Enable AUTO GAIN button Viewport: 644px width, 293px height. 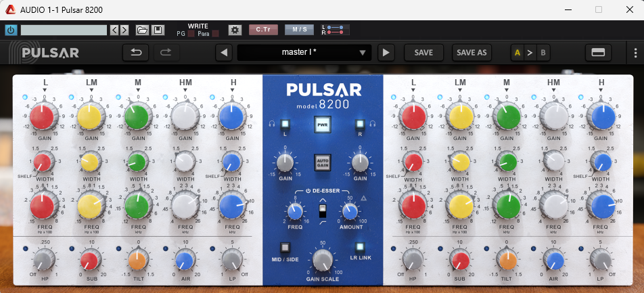pyautogui.click(x=323, y=162)
